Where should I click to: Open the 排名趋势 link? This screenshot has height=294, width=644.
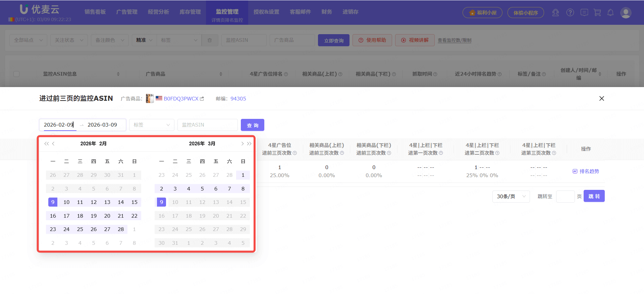586,171
